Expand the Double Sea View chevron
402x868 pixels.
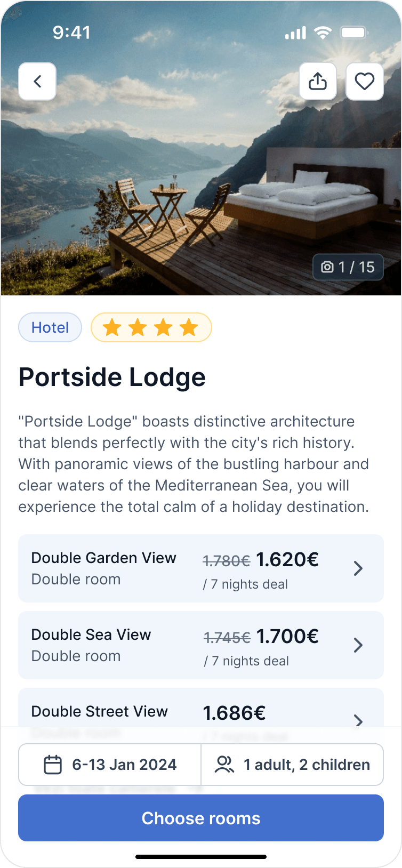[358, 645]
